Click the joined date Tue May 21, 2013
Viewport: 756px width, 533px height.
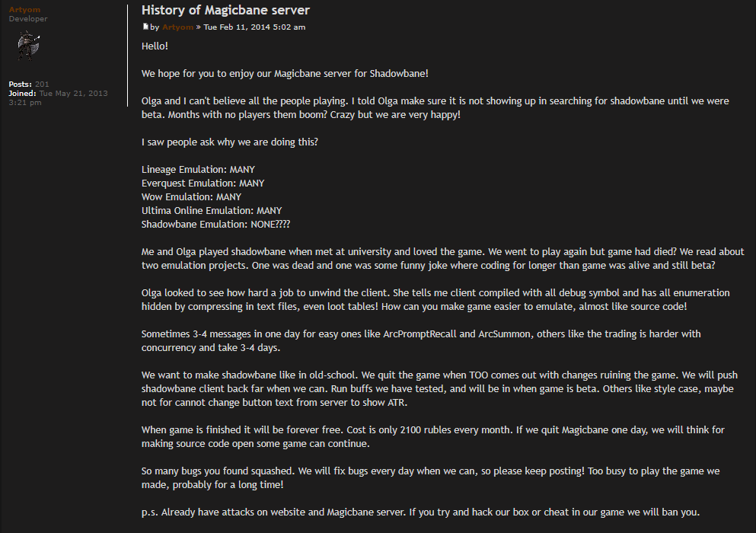pos(73,93)
